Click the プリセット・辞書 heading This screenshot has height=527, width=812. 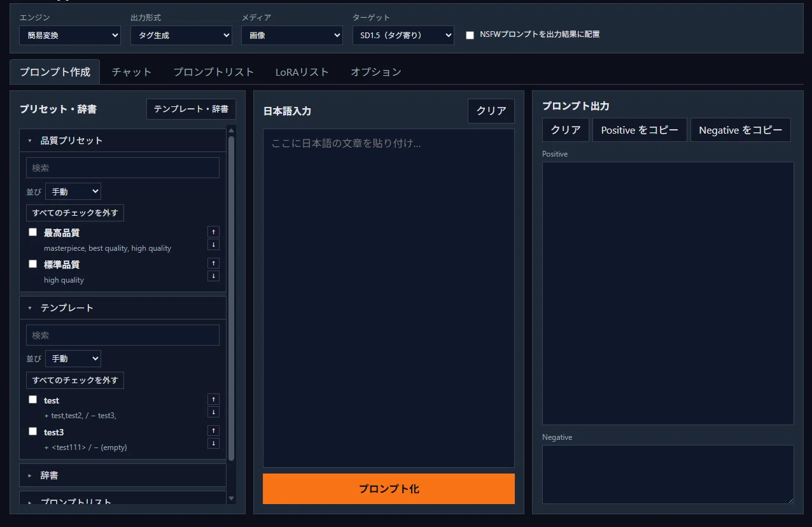click(x=58, y=109)
